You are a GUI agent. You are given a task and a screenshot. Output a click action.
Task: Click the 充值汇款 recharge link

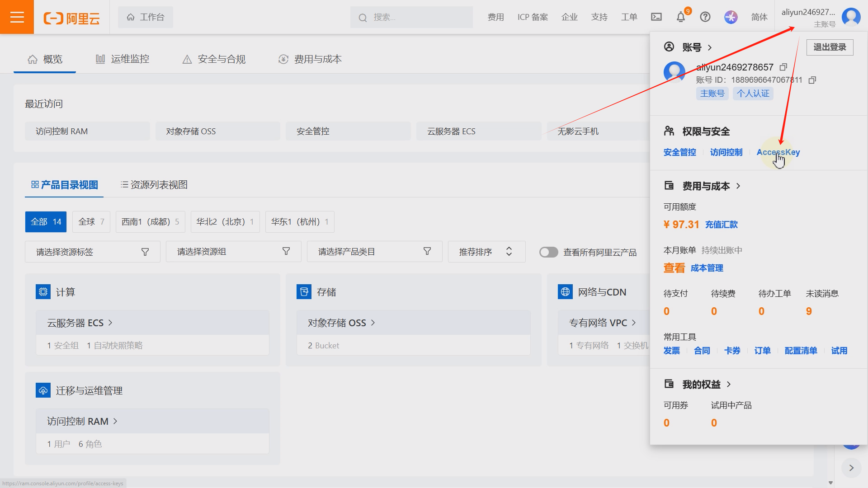(721, 225)
